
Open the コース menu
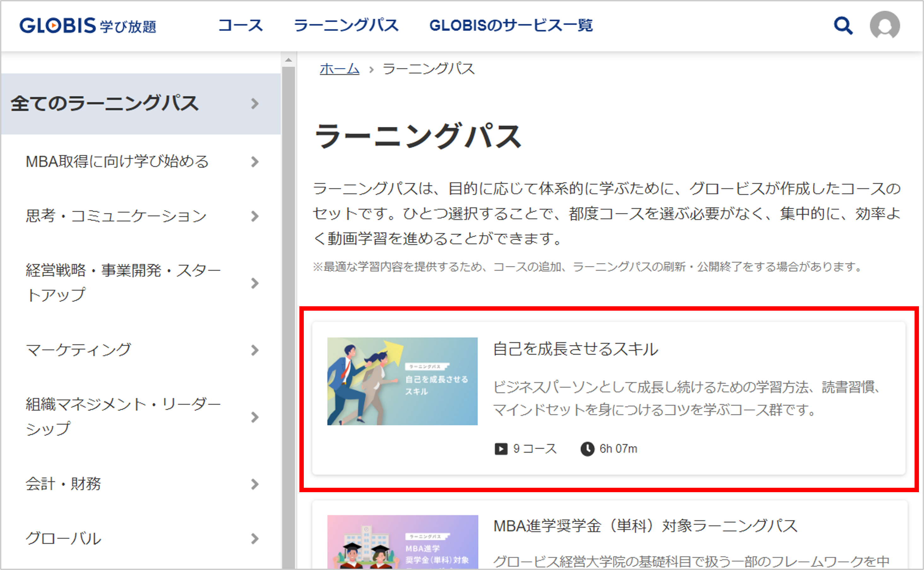tap(240, 25)
